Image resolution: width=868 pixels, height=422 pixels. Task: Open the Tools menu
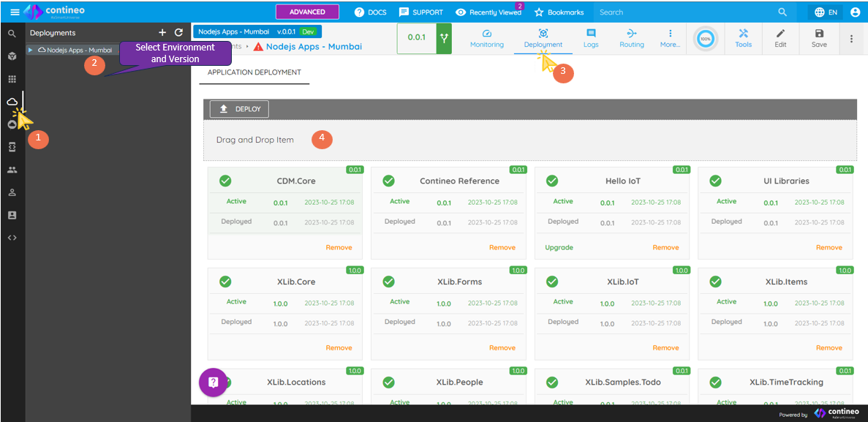(743, 38)
